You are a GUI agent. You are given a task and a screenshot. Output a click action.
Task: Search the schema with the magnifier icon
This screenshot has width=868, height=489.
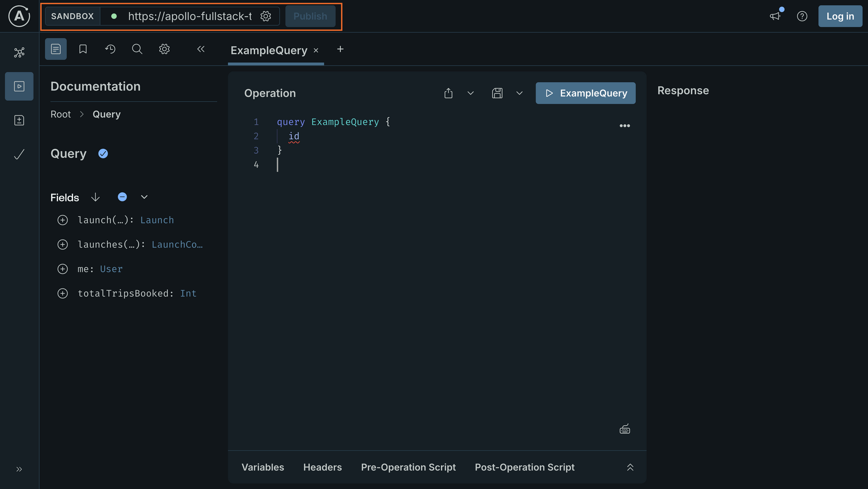point(137,49)
